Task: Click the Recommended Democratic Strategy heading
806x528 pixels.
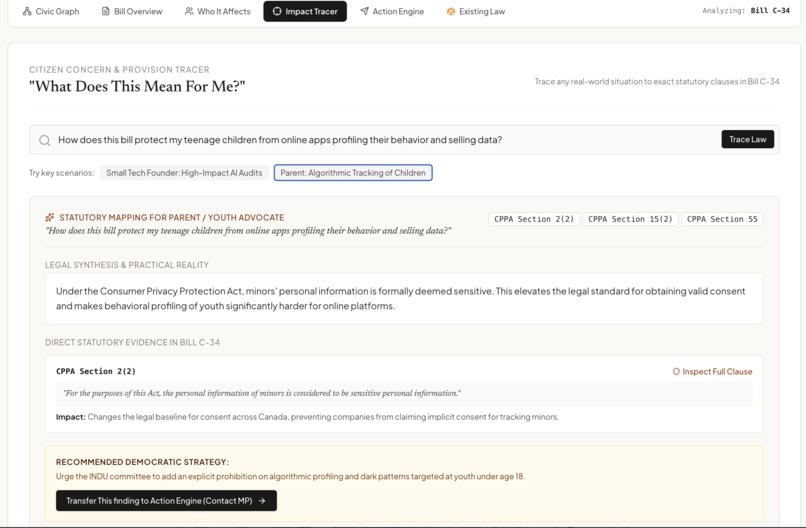Action: [142, 462]
